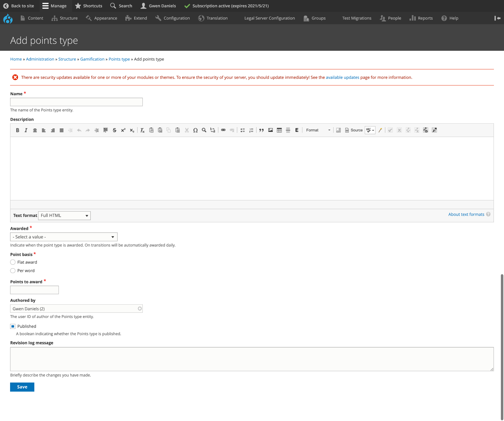Viewport: 504px width, 421px height.
Task: Click the Paste clipboard icon
Action: coord(178,130)
